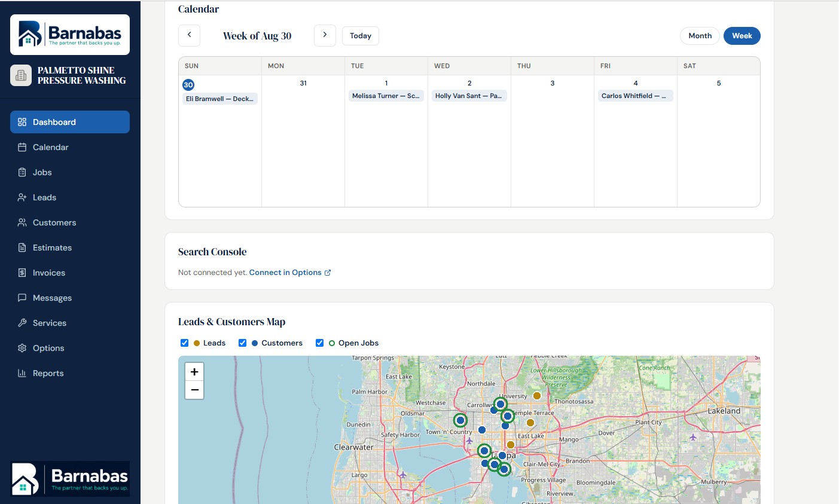Click the company building icon beside Palmetto Shine
This screenshot has width=839, height=504.
[21, 75]
